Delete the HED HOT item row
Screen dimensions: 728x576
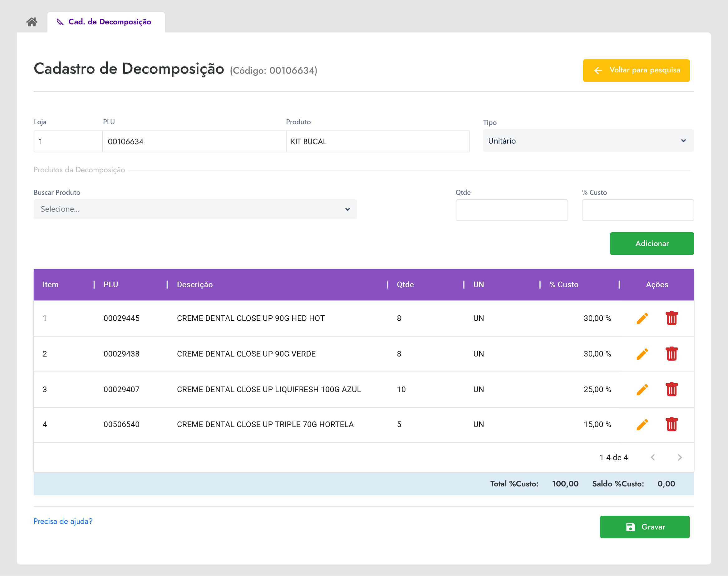tap(671, 318)
